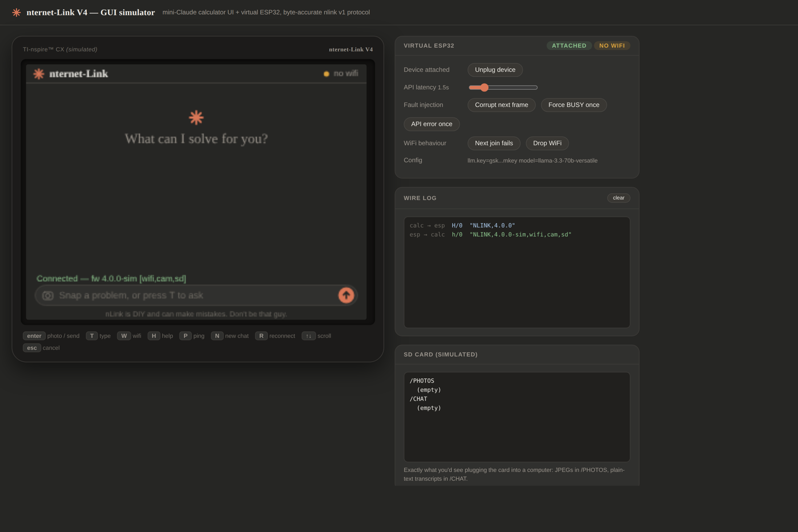Click the esp → calc log line

(490, 234)
